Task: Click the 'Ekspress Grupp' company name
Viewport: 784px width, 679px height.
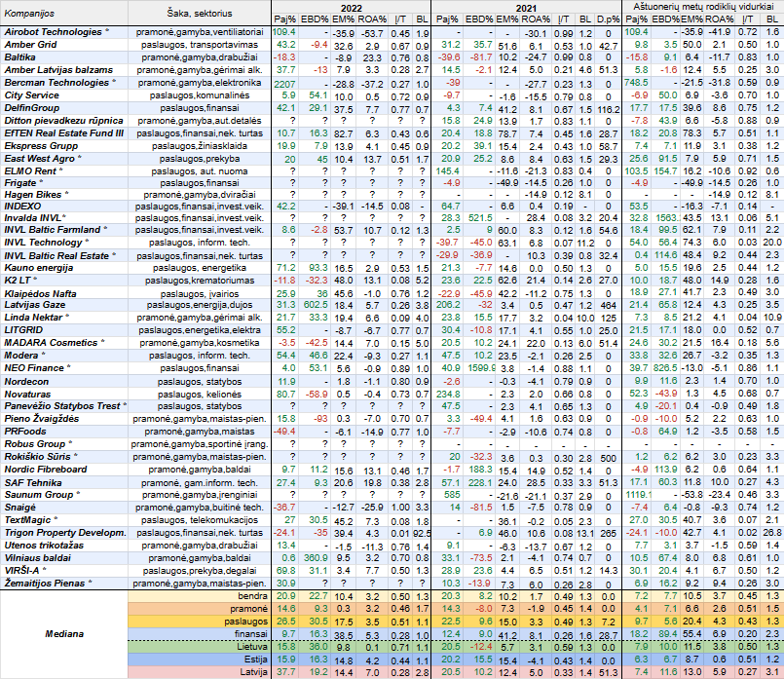Action: pos(64,146)
